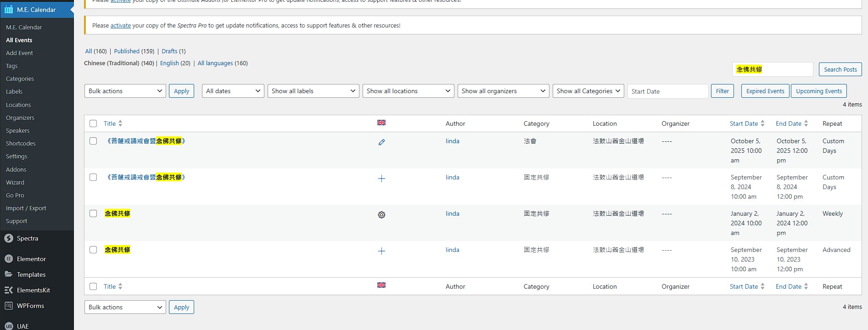Screen dimensions: 868x330
Task: Click plus icon for September 2023 event
Action: click(x=381, y=251)
